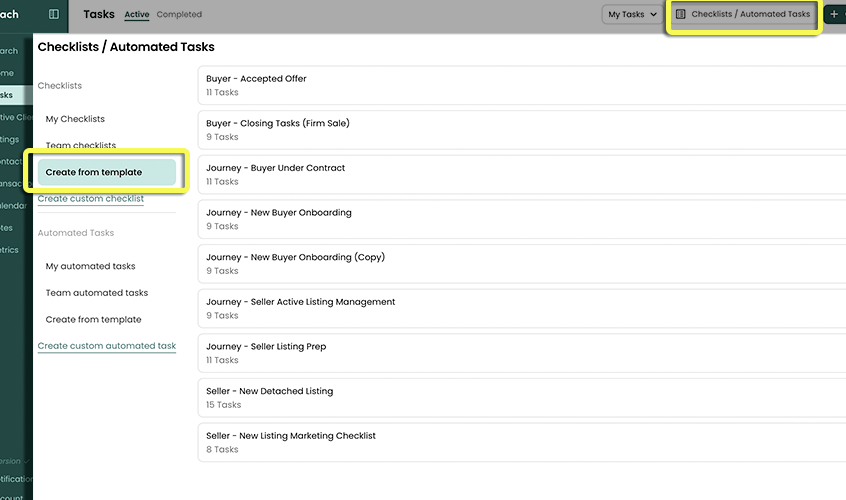The height and width of the screenshot is (500, 846).
Task: Select Buyer - Closing Tasks (Firm Sale) template
Action: 520,130
